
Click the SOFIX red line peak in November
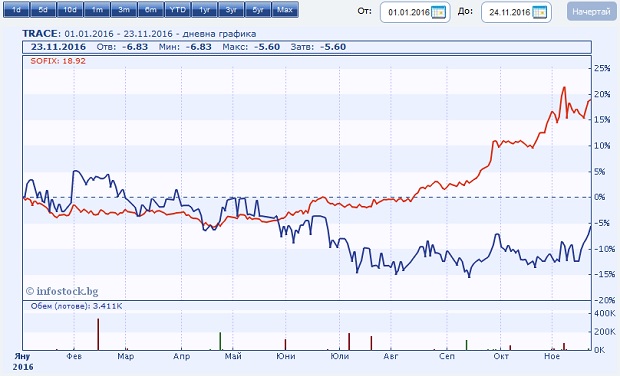(x=564, y=87)
